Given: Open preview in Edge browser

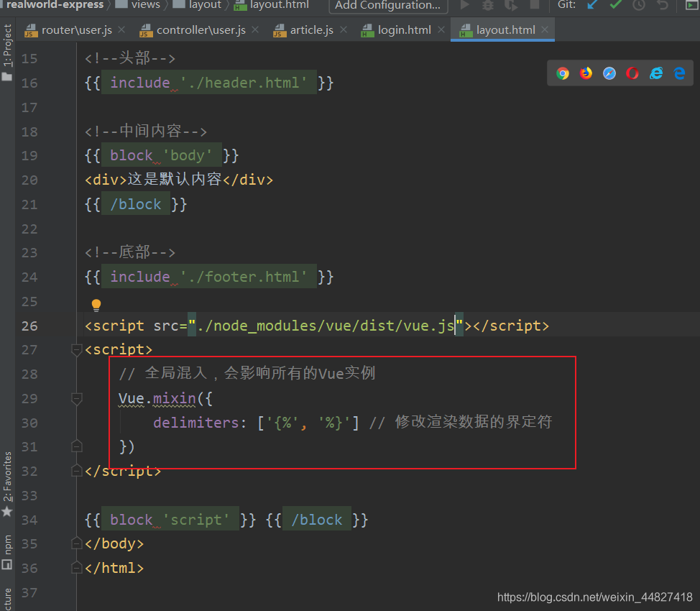Looking at the screenshot, I should tap(679, 73).
